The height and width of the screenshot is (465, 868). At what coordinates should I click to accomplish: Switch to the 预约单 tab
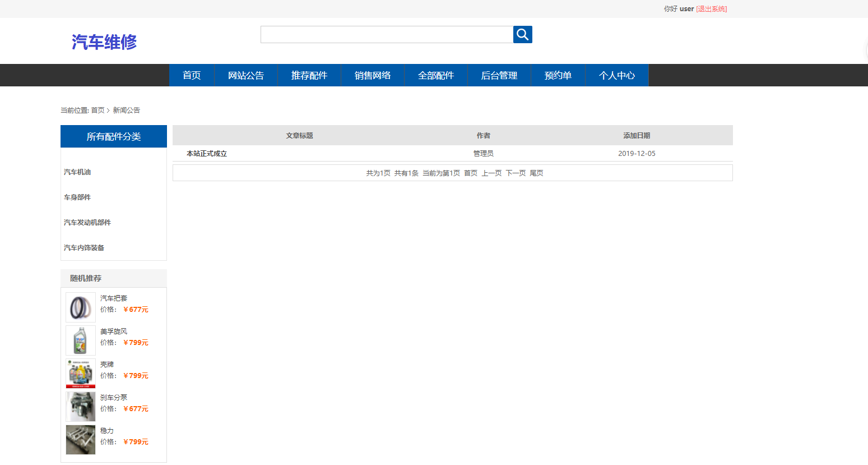558,75
